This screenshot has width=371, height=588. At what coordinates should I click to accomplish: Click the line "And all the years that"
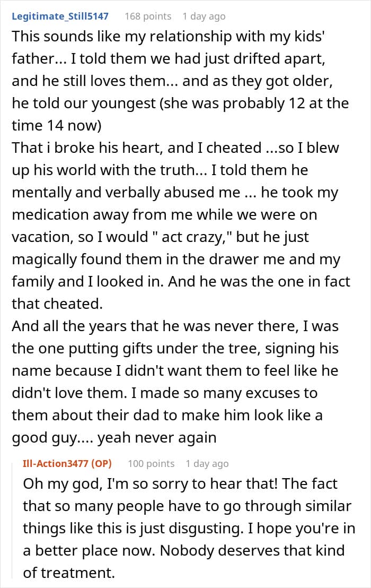[x=175, y=326]
